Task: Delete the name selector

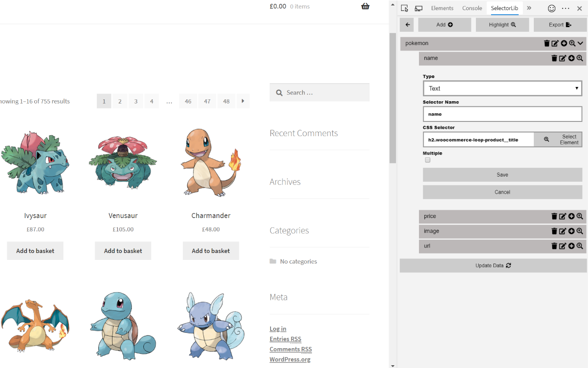Action: (x=554, y=58)
